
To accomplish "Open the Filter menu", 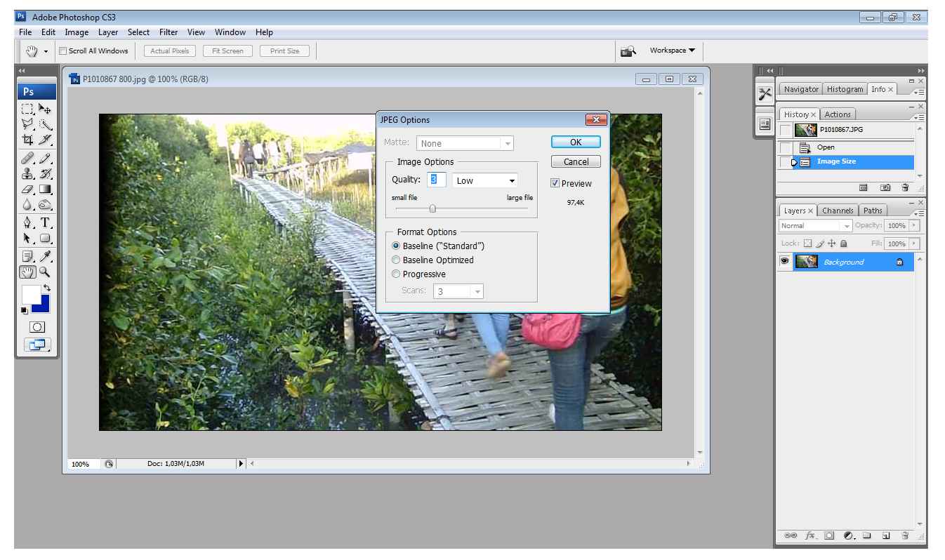I will click(x=168, y=32).
